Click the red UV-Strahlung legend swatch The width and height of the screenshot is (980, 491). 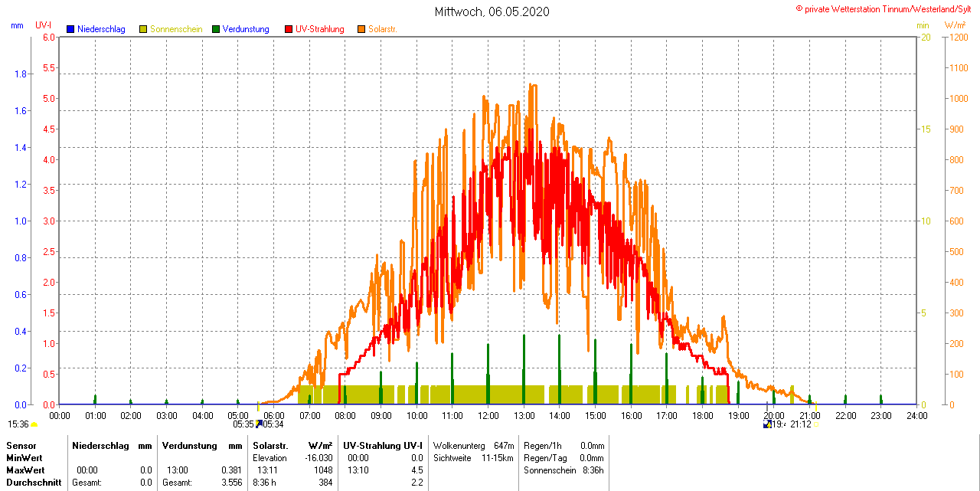(289, 29)
